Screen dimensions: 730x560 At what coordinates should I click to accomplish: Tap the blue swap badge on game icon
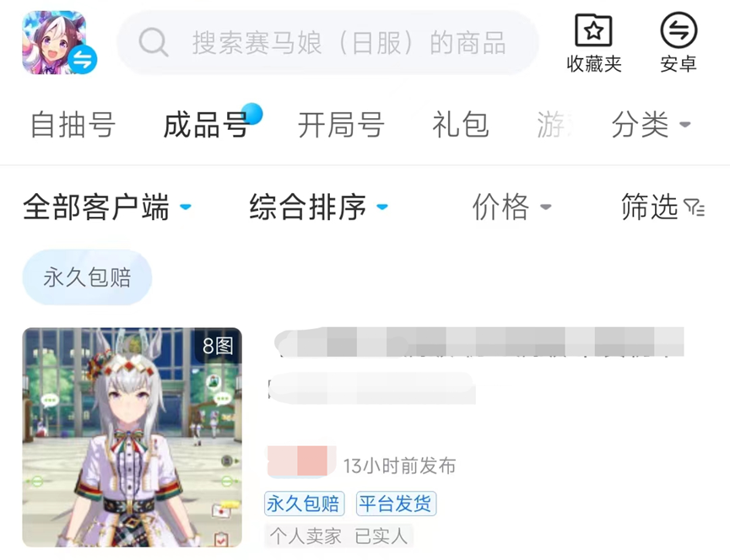point(83,60)
